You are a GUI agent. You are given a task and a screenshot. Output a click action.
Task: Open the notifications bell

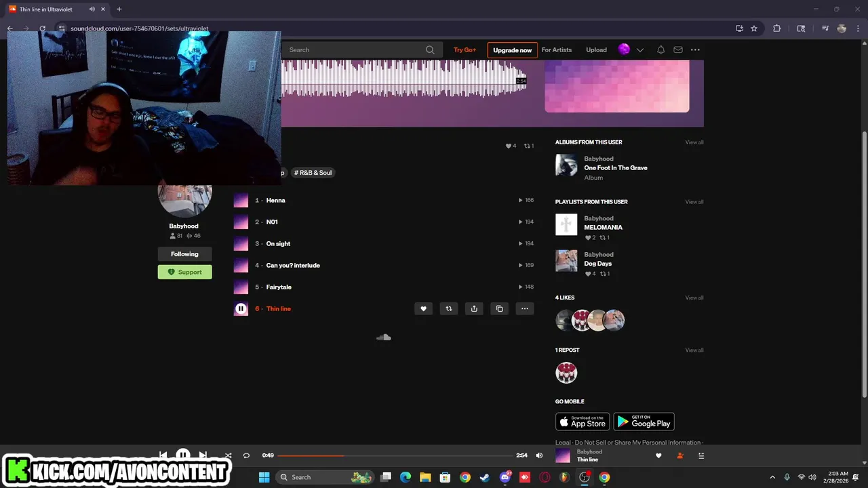click(660, 49)
